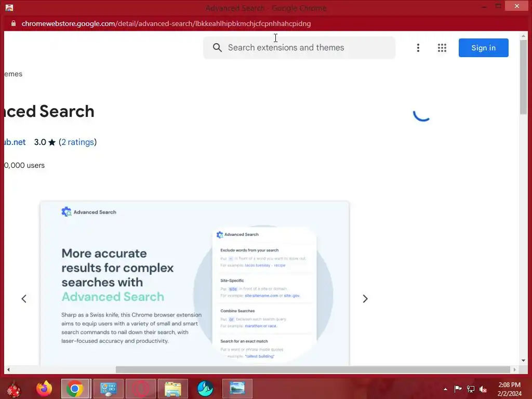This screenshot has width=532, height=399.
Task: Maximize the Chrome window
Action: (498, 6)
